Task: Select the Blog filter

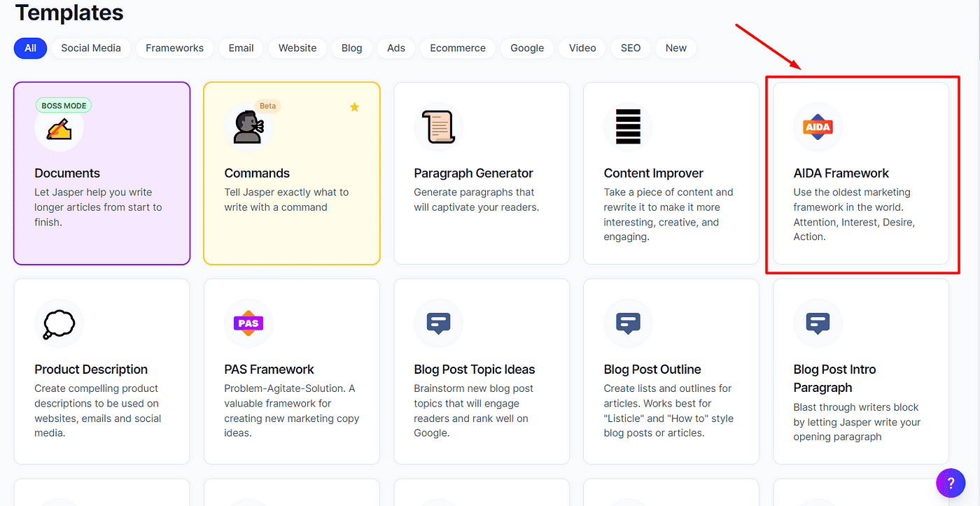Action: [x=352, y=48]
